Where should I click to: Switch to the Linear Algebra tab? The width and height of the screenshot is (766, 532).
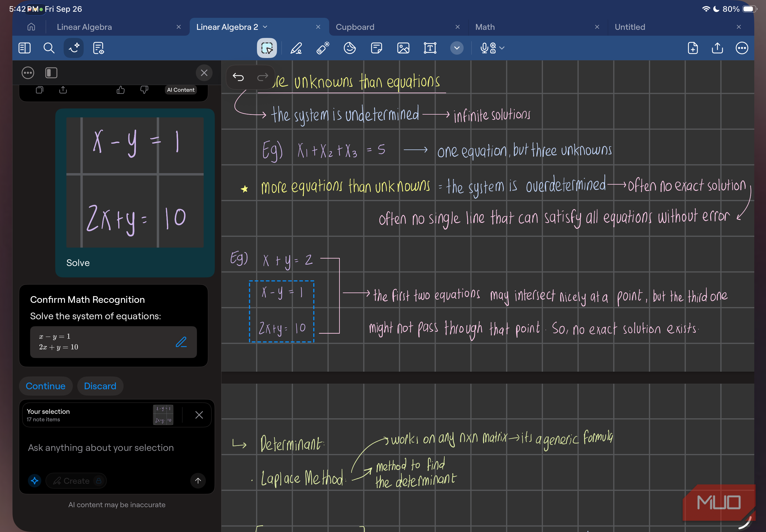pos(84,27)
